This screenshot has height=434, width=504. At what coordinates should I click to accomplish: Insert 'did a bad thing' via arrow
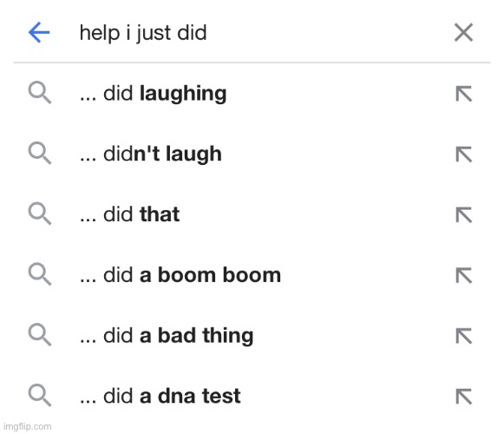pyautogui.click(x=464, y=336)
